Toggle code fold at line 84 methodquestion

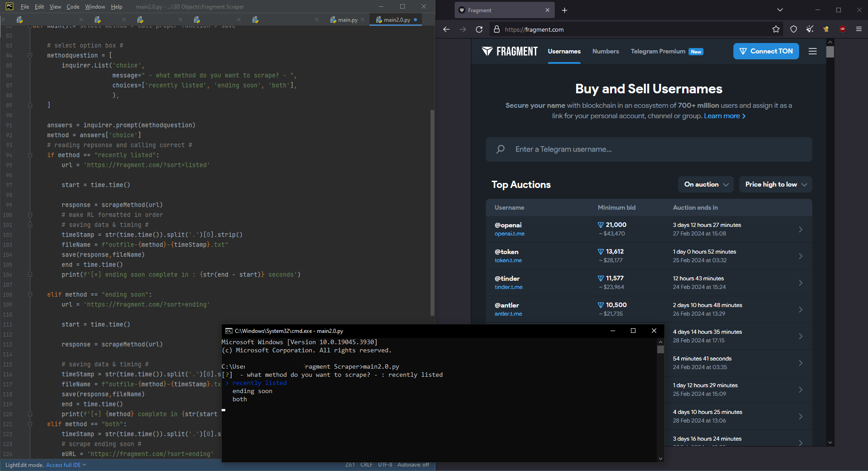pos(30,55)
